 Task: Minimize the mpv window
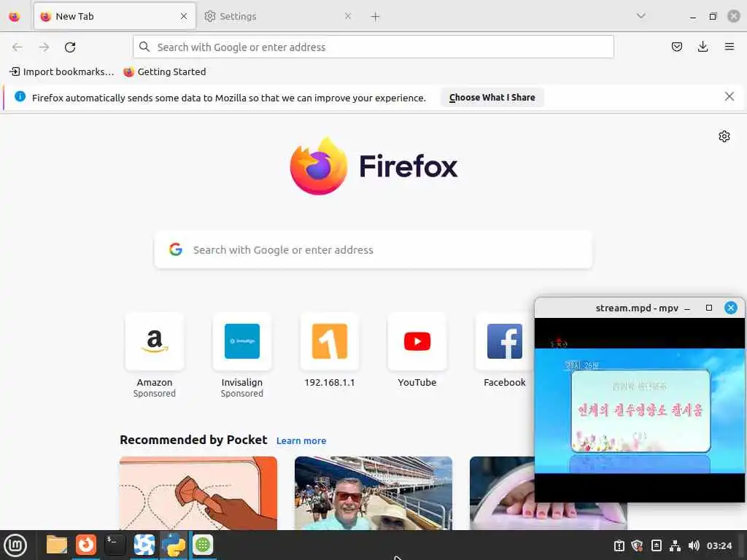pos(687,308)
